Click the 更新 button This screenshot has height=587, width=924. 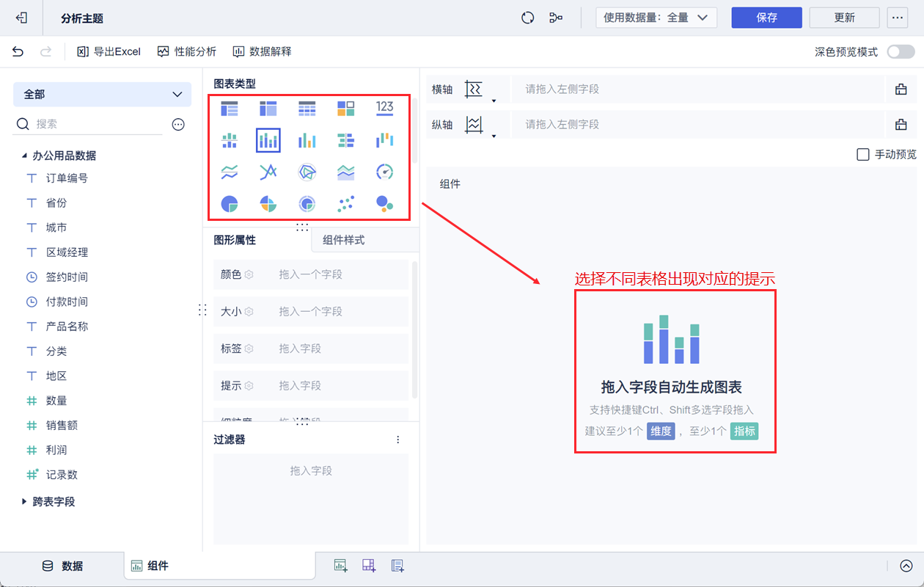coord(844,18)
